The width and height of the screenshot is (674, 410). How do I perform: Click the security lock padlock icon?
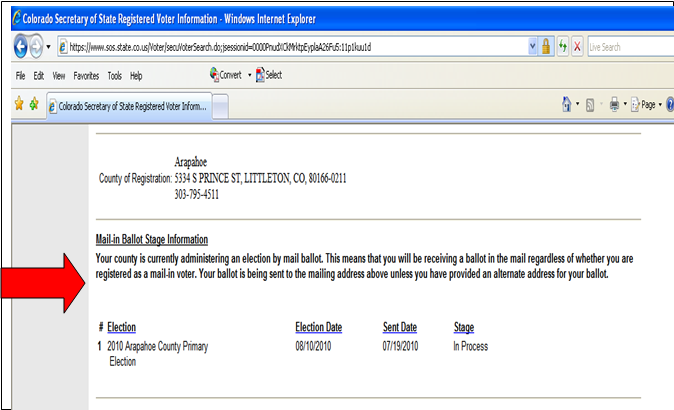coord(546,46)
